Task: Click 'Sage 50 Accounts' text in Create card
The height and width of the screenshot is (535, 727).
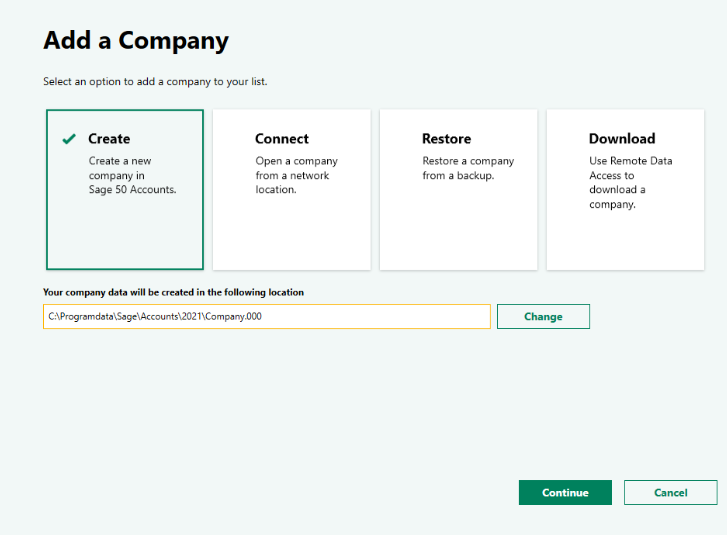Action: click(132, 189)
